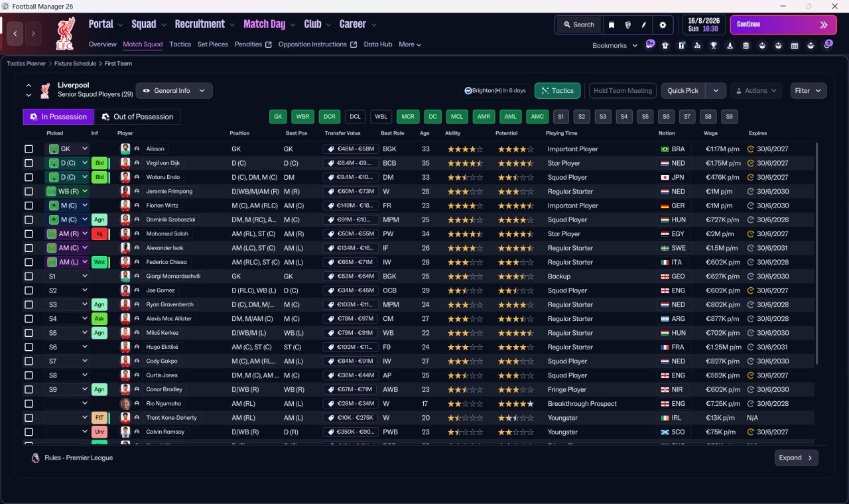The height and width of the screenshot is (504, 849).
Task: Click the Premier League rules icon
Action: 35,458
